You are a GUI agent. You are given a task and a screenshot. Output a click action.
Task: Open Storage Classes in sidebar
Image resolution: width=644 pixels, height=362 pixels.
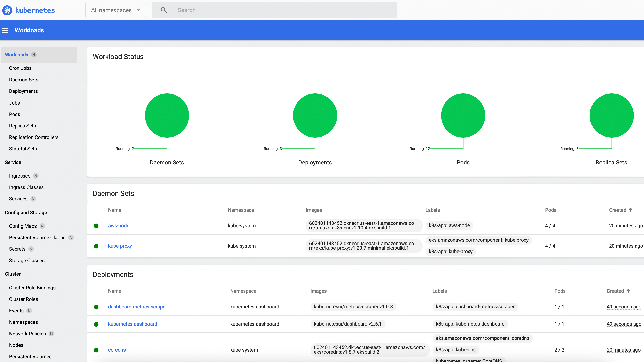point(27,261)
